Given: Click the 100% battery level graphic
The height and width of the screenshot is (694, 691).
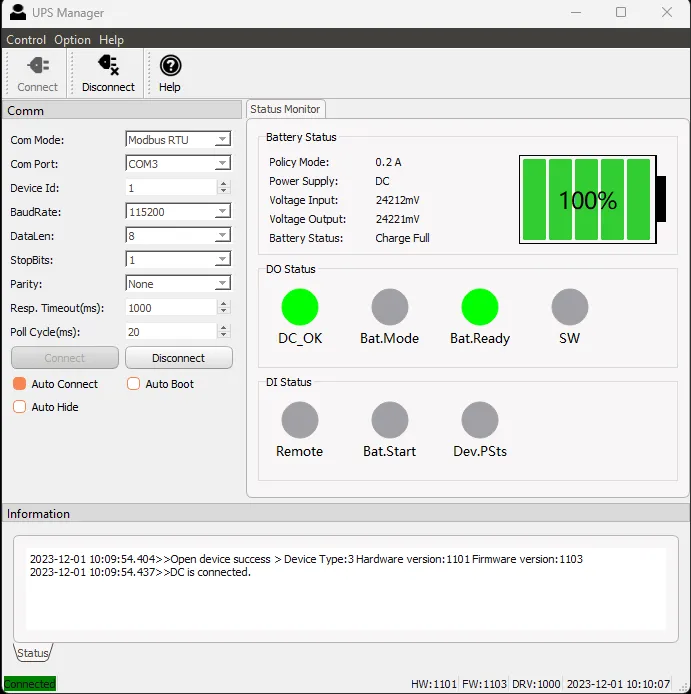Looking at the screenshot, I should [592, 200].
